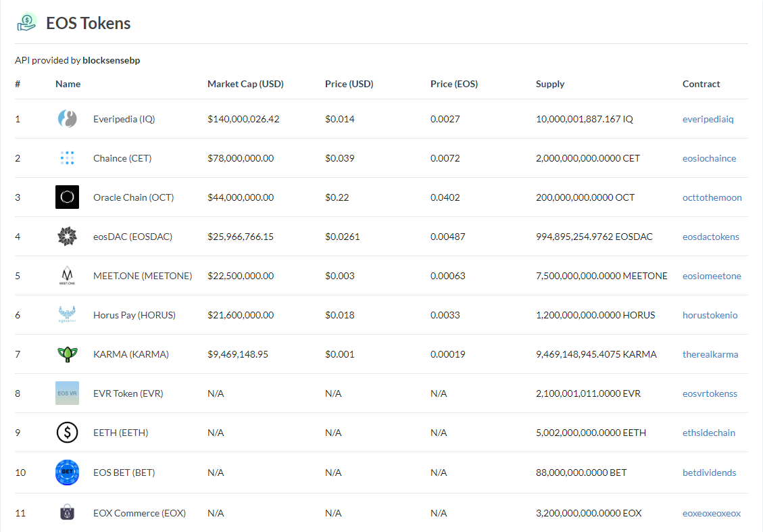Click the # column header

(18, 84)
